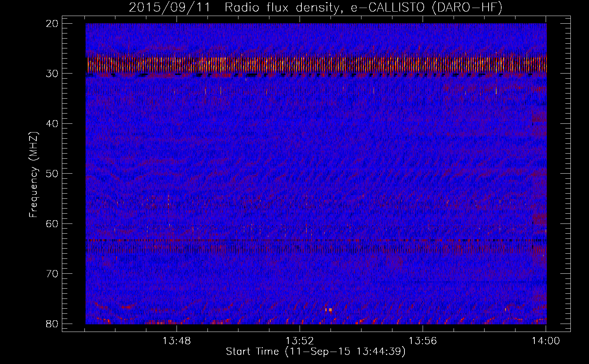Image resolution: width=589 pixels, height=364 pixels.
Task: Click the 50 frequency tick label
Action: [x=52, y=174]
